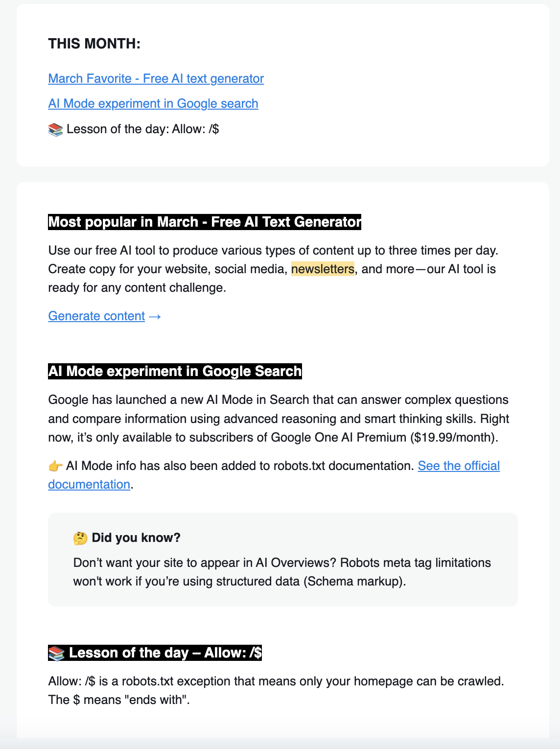This screenshot has width=560, height=749.
Task: Select the Most popular in March section heading
Action: [x=204, y=222]
